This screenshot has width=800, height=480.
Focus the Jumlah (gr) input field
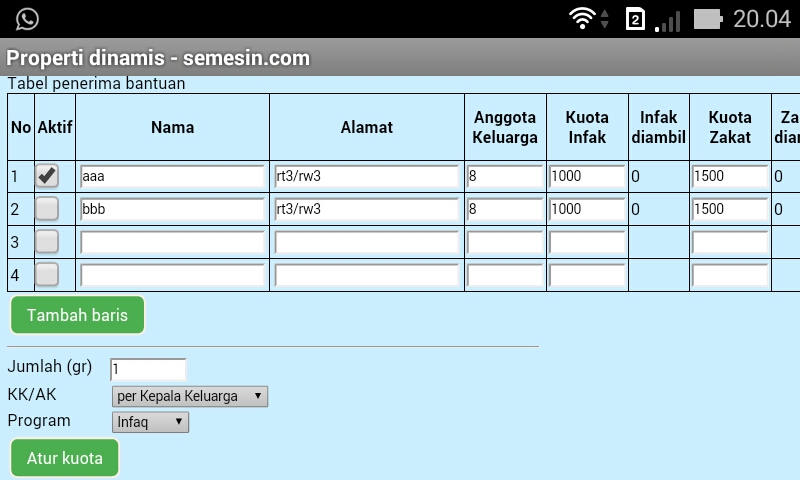(x=148, y=369)
